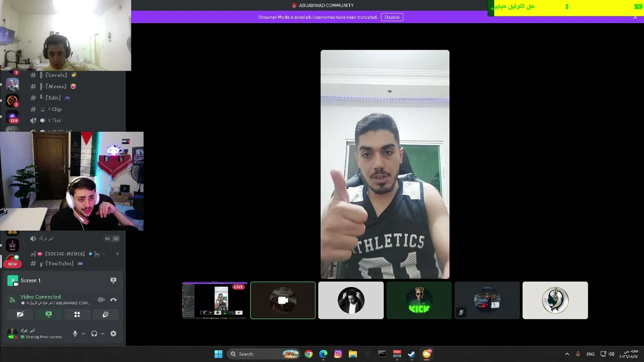Open the server marked NEW
This screenshot has height=362, width=644.
pyautogui.click(x=13, y=261)
